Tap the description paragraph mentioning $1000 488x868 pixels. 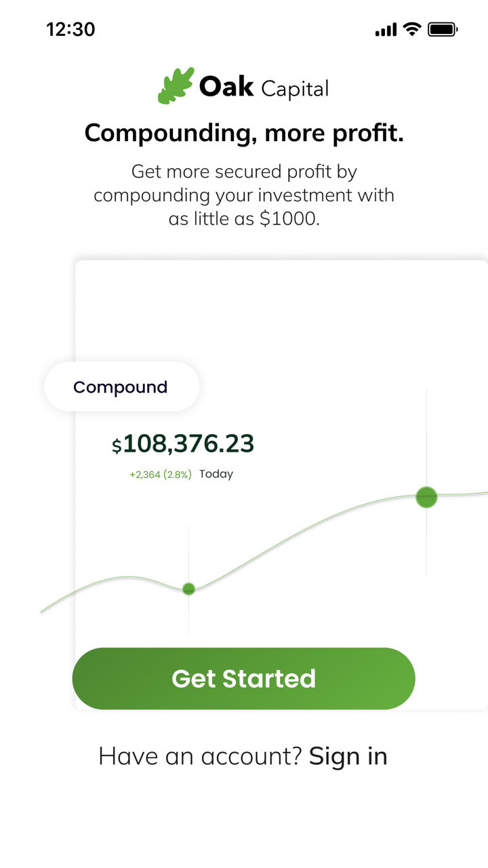(244, 195)
